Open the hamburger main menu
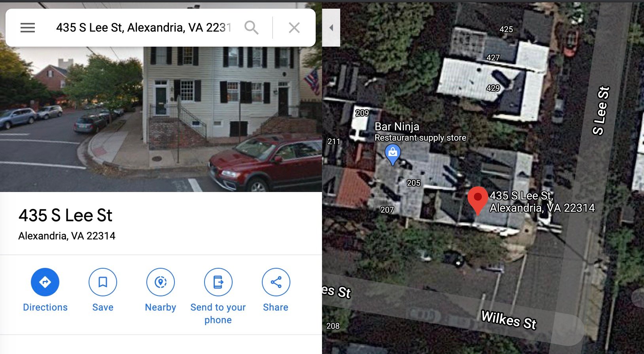This screenshot has width=644, height=354. tap(28, 28)
